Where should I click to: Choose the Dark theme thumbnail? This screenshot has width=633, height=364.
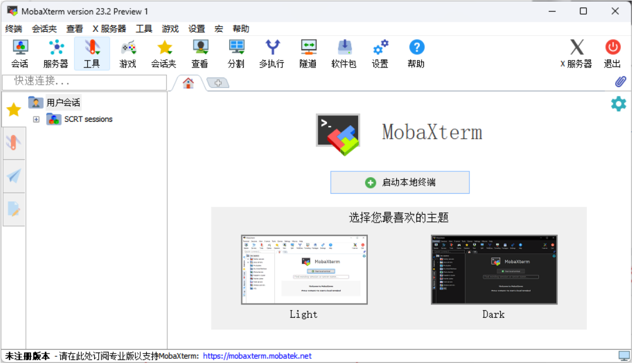click(x=494, y=269)
